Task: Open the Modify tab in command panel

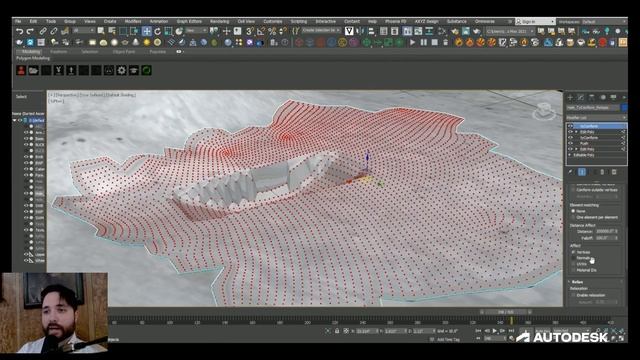Action: click(581, 97)
